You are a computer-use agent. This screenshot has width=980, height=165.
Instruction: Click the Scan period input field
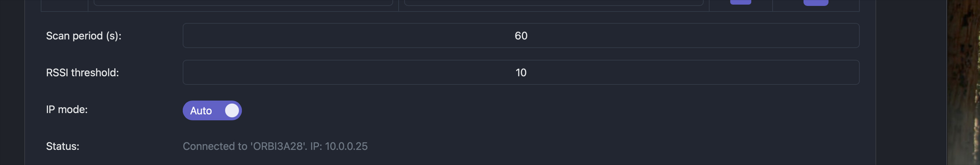(x=521, y=36)
